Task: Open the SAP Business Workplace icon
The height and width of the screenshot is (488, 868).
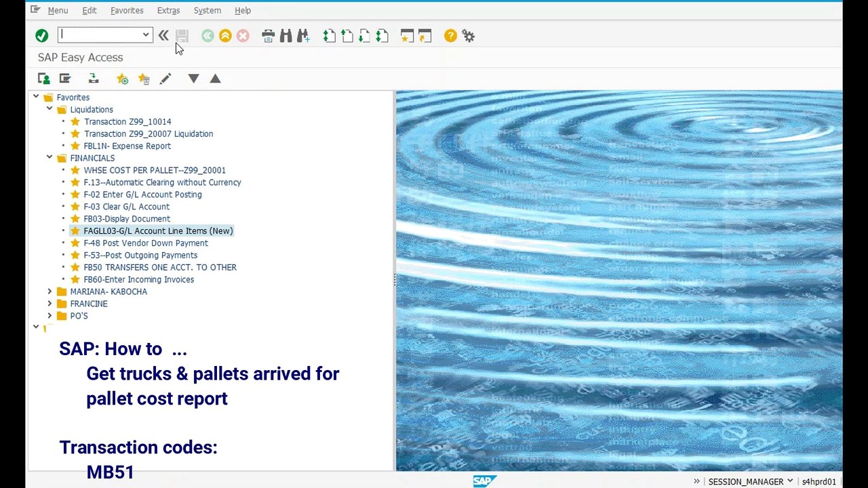Action: [x=94, y=79]
